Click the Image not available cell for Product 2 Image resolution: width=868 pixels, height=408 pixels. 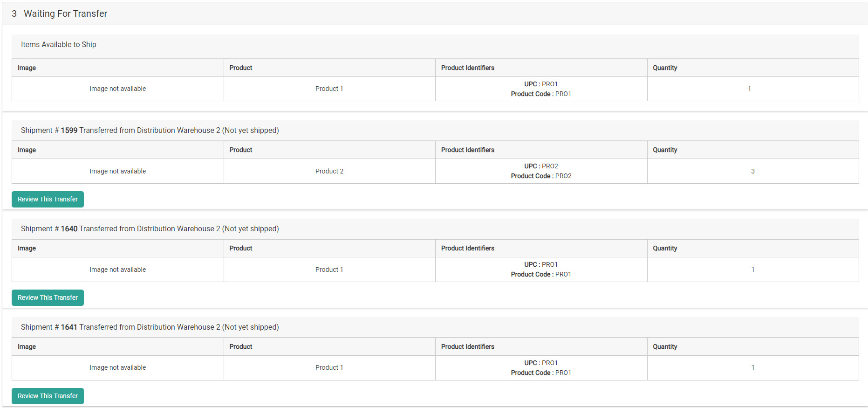117,171
